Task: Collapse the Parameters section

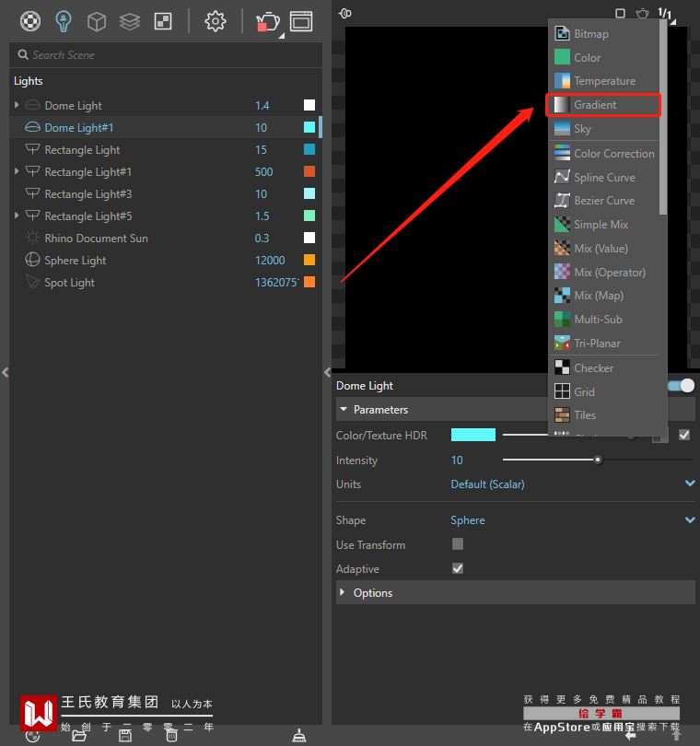Action: click(344, 409)
